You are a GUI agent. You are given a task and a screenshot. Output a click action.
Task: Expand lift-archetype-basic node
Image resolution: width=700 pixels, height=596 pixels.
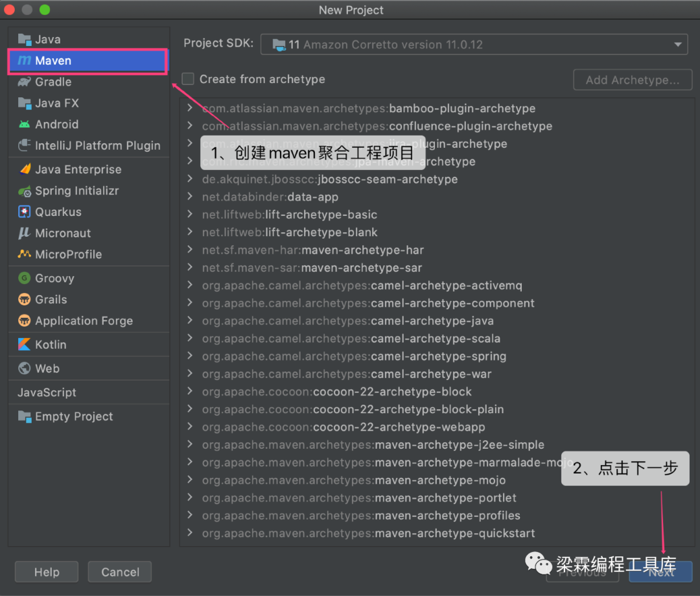(x=190, y=214)
